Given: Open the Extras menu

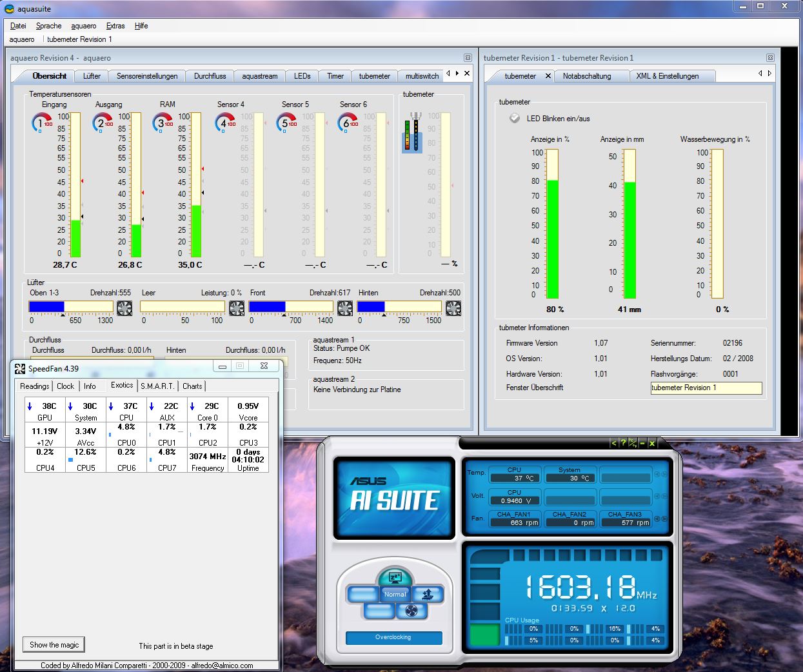Looking at the screenshot, I should point(115,26).
